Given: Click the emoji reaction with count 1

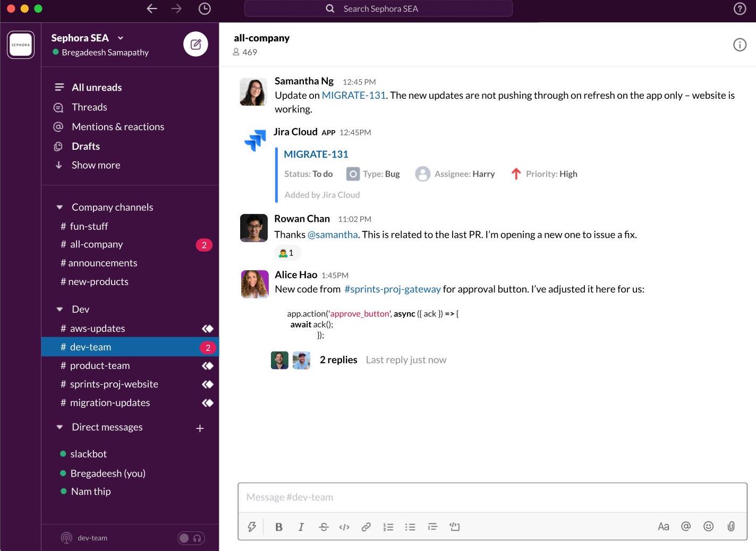Looking at the screenshot, I should [287, 253].
